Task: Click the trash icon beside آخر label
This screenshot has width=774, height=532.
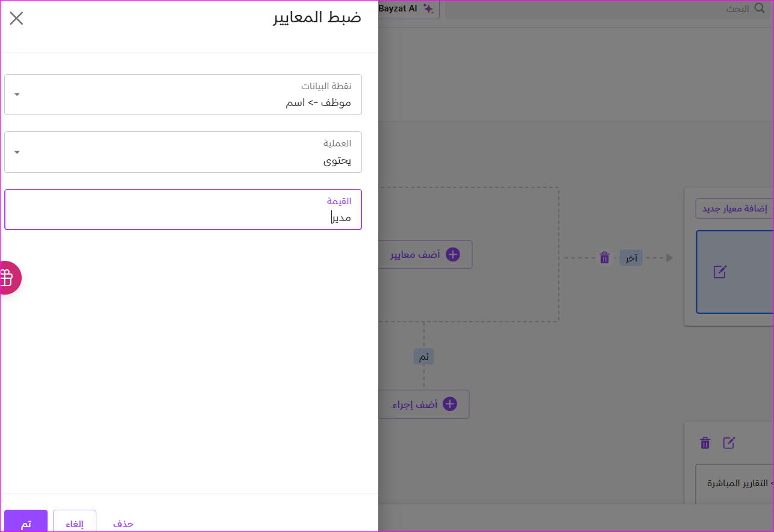Action: pyautogui.click(x=605, y=258)
